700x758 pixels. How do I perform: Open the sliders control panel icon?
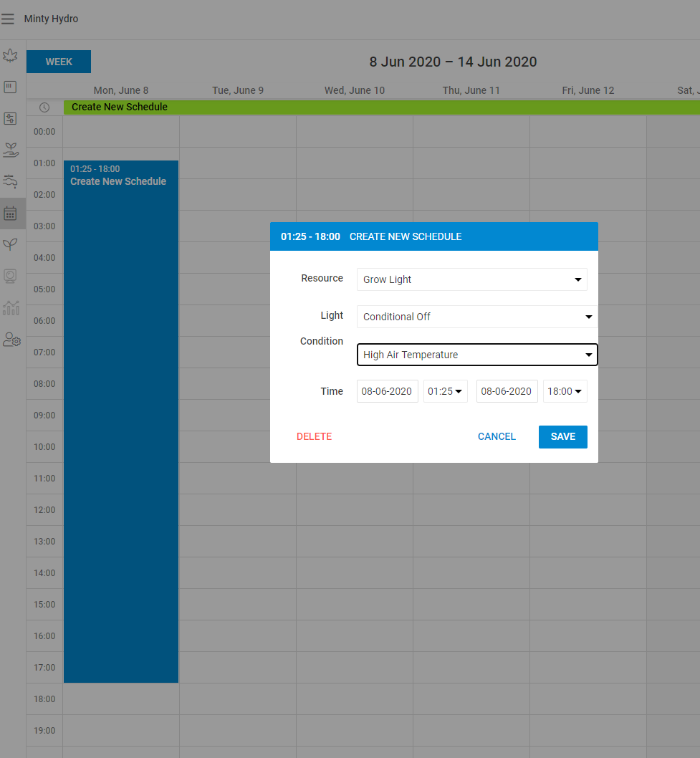(10, 118)
